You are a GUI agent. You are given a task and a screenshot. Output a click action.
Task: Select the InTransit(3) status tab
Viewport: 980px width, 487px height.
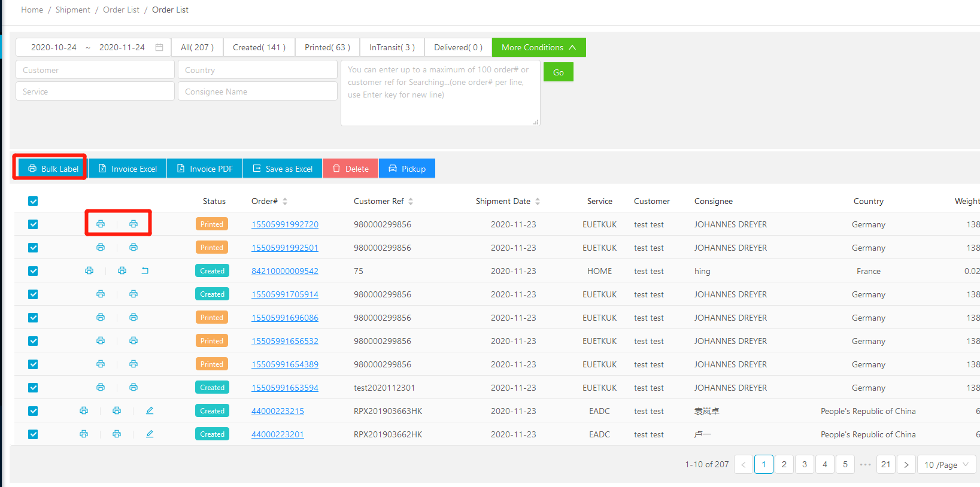[392, 47]
